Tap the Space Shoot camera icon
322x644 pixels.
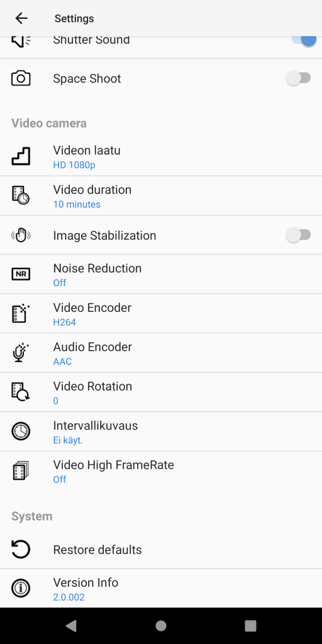point(21,78)
